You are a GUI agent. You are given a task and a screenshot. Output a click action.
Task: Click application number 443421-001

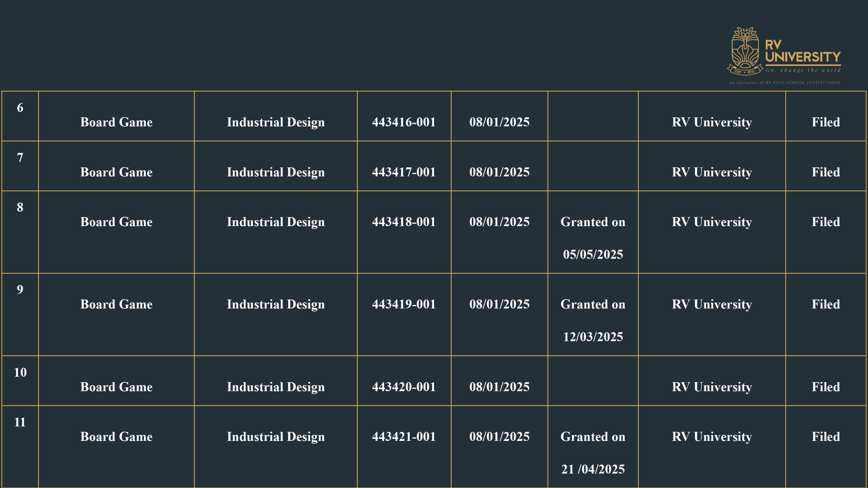click(404, 437)
